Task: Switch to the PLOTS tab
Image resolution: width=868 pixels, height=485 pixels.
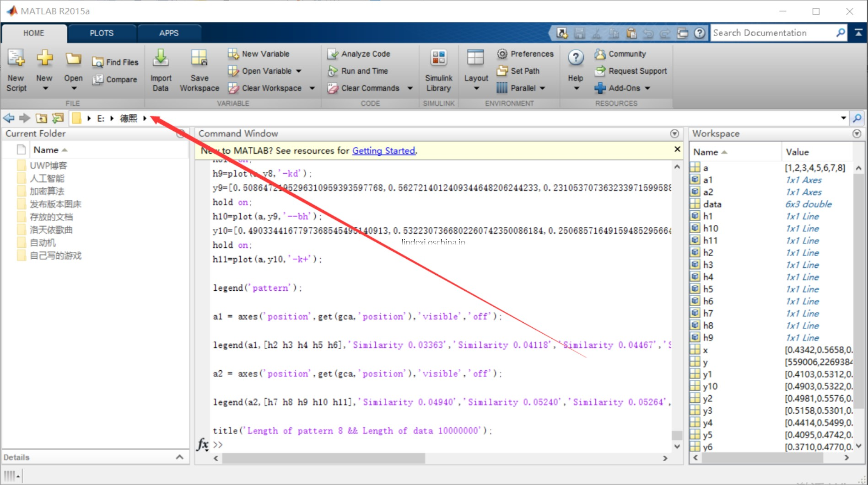Action: 102,33
